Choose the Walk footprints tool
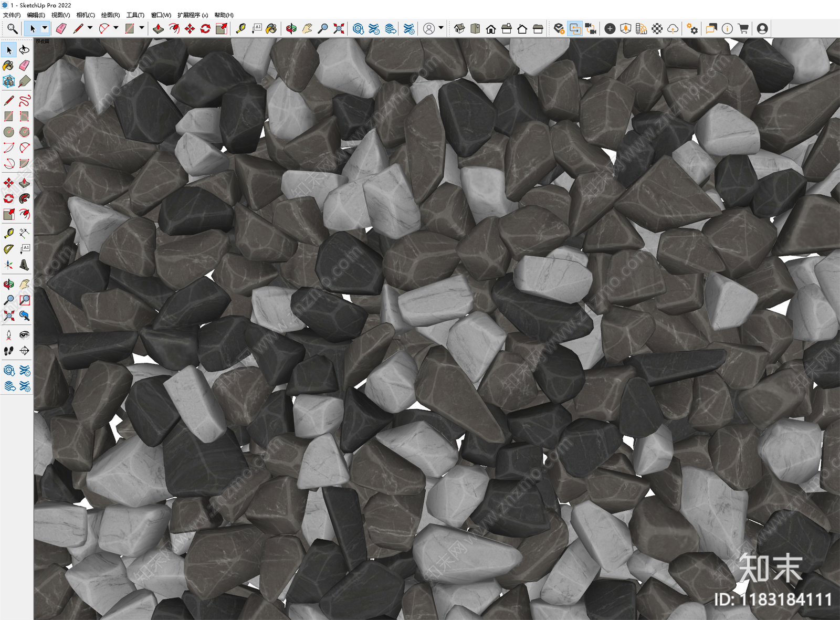 pyautogui.click(x=9, y=351)
